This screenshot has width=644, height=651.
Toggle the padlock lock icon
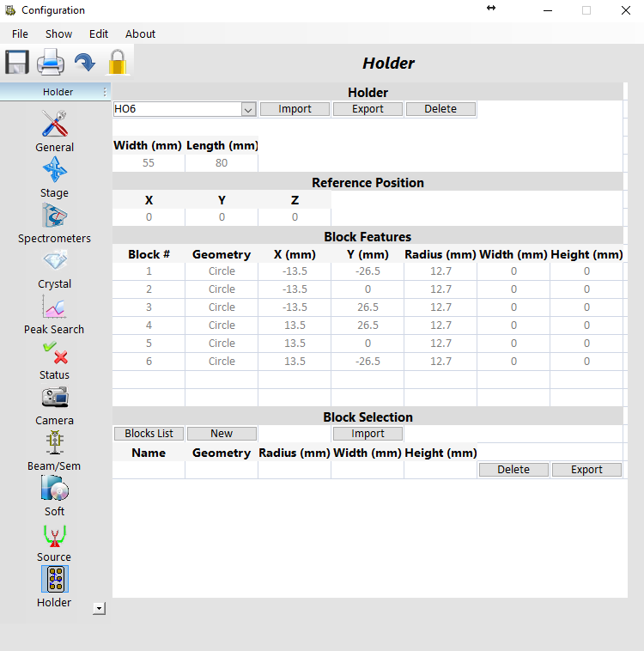[117, 63]
